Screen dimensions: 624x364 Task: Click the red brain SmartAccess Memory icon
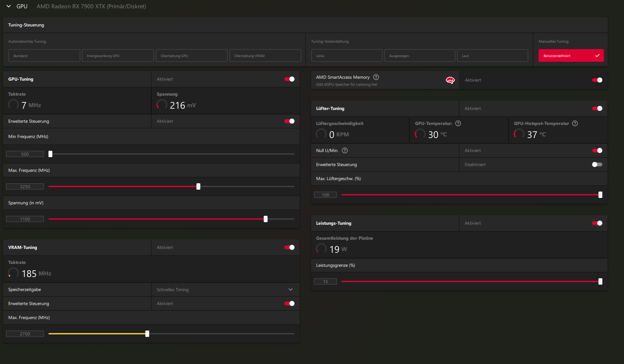point(450,80)
